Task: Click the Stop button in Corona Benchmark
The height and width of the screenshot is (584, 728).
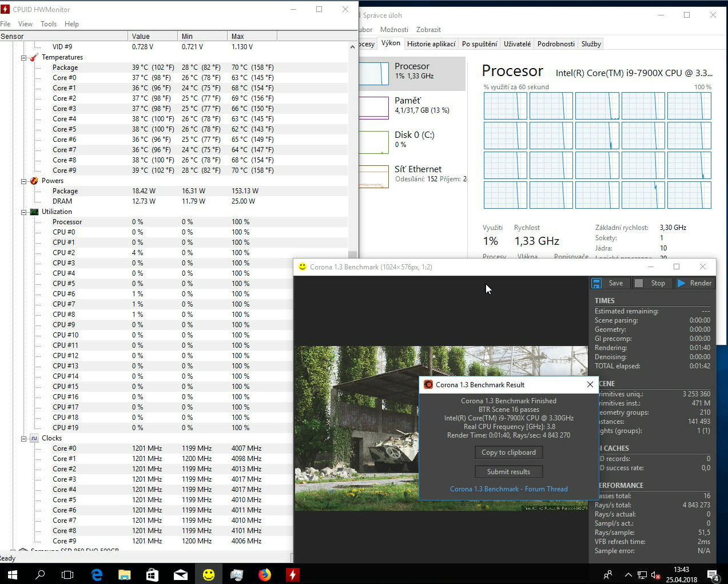Action: pos(652,283)
